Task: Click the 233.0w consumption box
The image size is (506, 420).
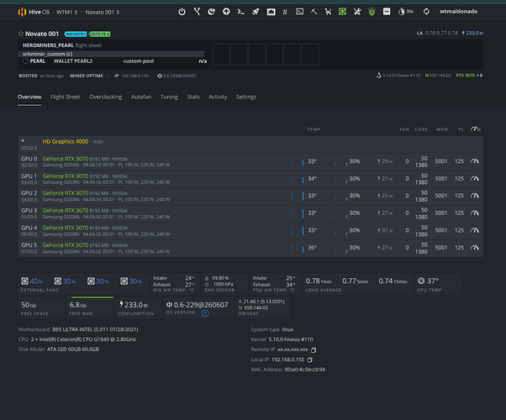Action: point(138,307)
